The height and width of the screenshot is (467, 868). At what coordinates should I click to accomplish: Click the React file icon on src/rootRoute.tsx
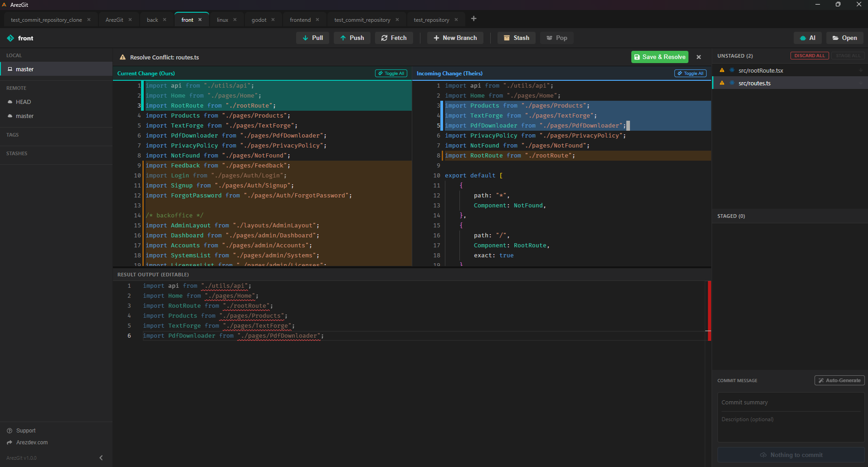(x=732, y=70)
